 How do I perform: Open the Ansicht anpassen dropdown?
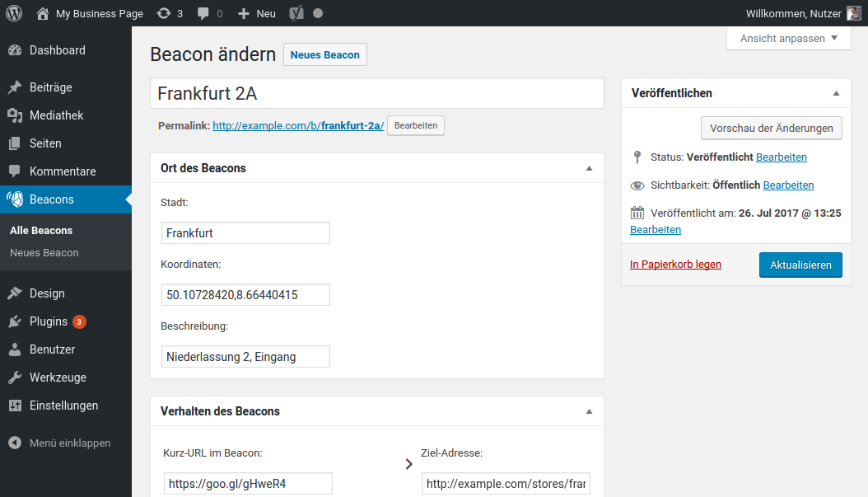coord(788,39)
